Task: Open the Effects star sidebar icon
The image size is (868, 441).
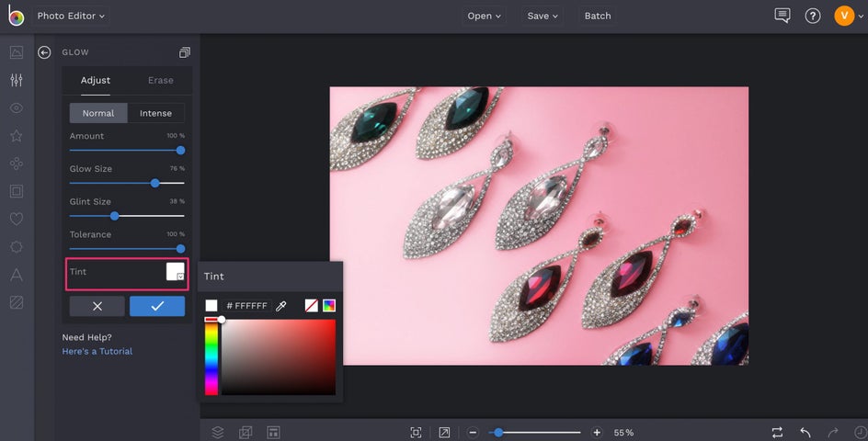Action: pyautogui.click(x=17, y=136)
